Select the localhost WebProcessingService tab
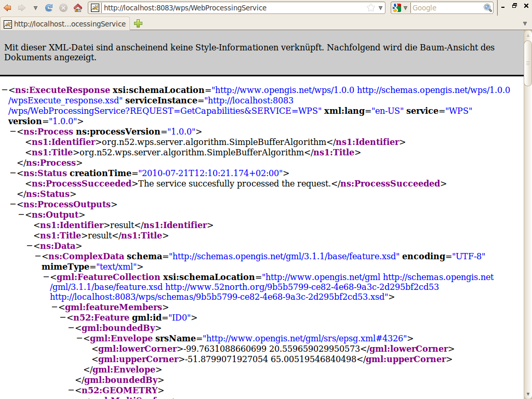Image resolution: width=532 pixels, height=399 pixels. pos(65,24)
